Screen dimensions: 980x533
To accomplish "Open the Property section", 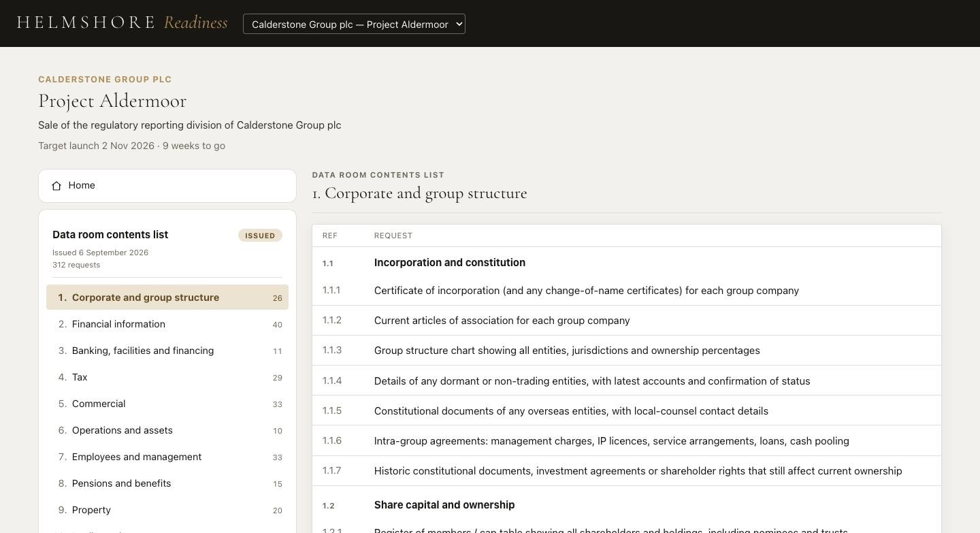I will click(167, 510).
